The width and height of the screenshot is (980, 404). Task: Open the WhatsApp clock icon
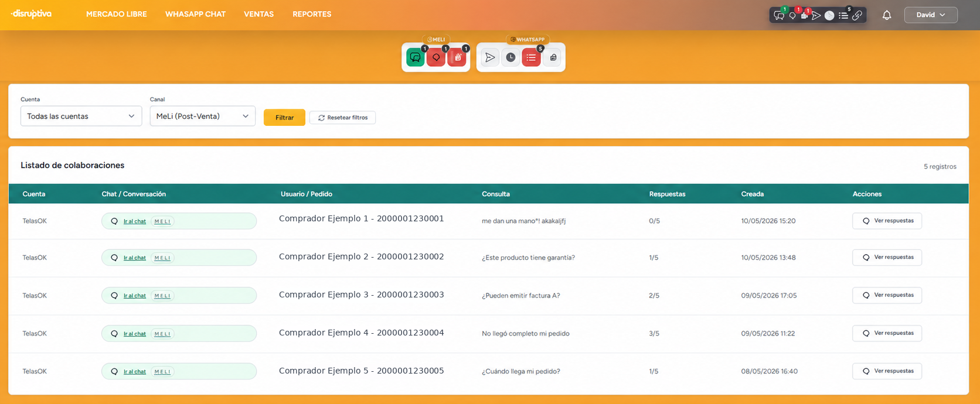pos(511,57)
